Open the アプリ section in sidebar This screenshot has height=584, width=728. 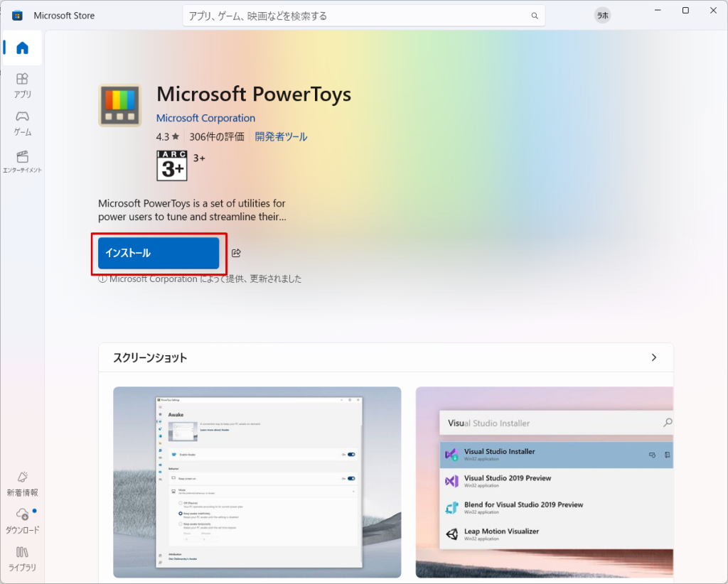pos(22,85)
